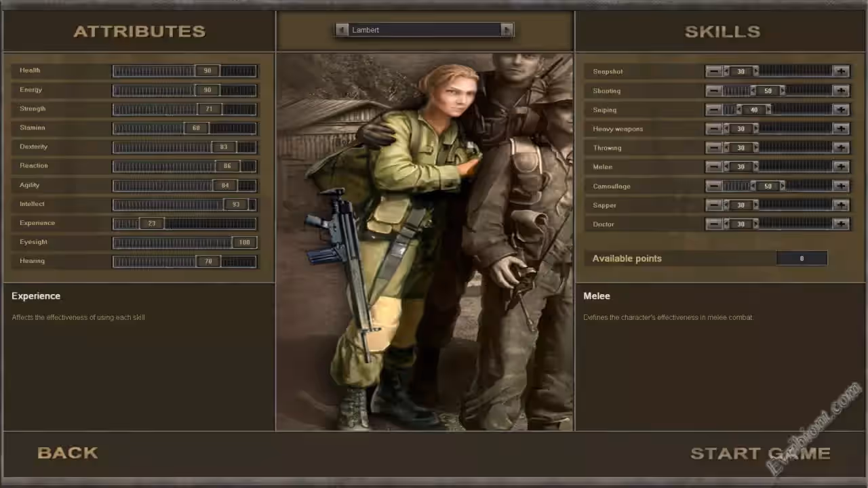The width and height of the screenshot is (868, 488).
Task: Click the plus button for Snapshot skill
Action: tap(841, 71)
